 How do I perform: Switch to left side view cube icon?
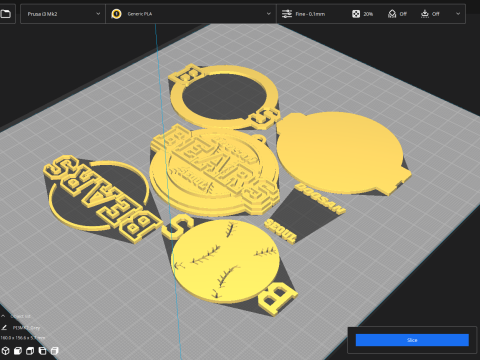[42, 351]
